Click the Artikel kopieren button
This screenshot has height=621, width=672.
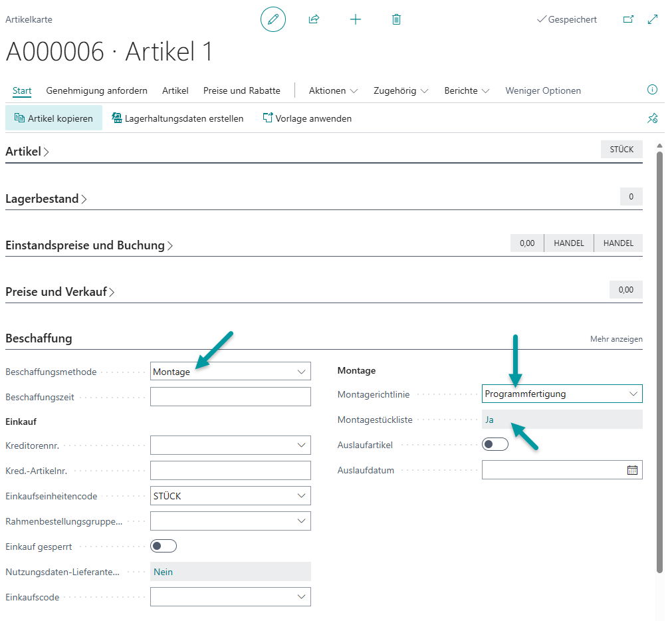(x=54, y=118)
